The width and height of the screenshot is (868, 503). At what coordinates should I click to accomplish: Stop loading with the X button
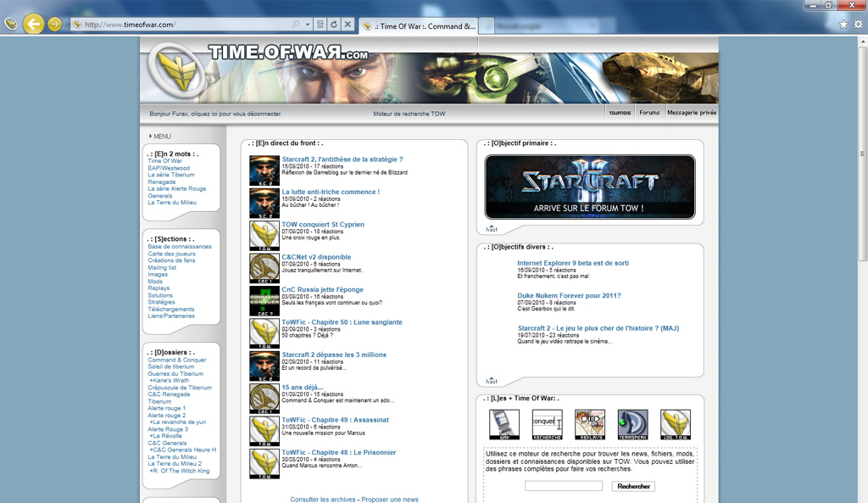pos(348,25)
